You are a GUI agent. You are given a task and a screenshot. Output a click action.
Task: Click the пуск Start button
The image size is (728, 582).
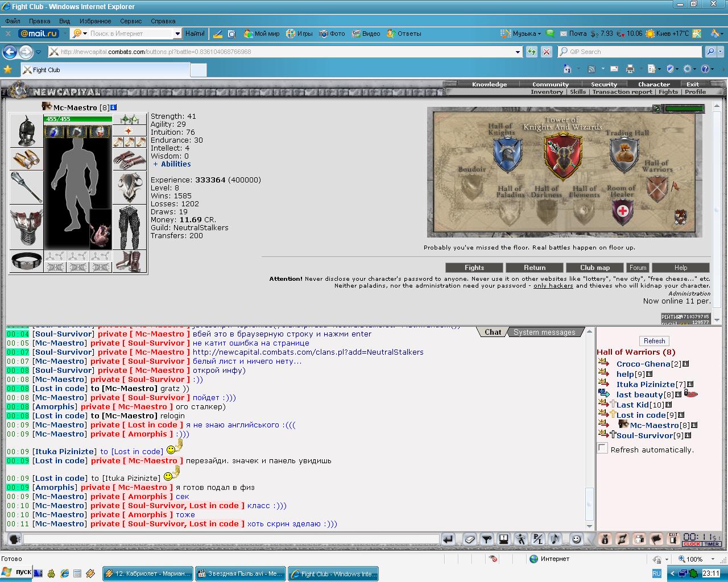tap(16, 573)
